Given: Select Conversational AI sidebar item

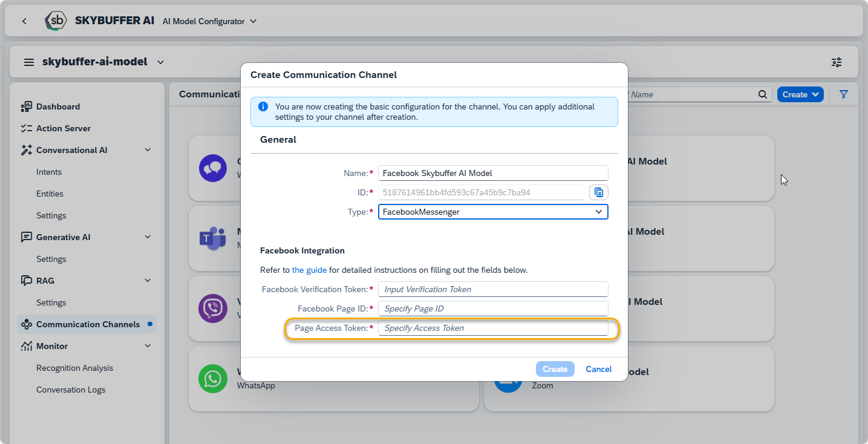Looking at the screenshot, I should click(x=72, y=150).
